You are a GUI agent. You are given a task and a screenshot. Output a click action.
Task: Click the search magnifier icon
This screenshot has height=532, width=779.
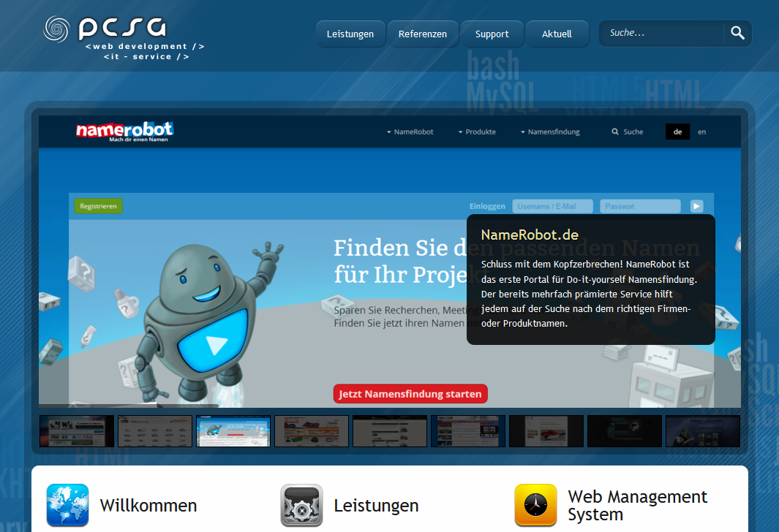tap(737, 34)
